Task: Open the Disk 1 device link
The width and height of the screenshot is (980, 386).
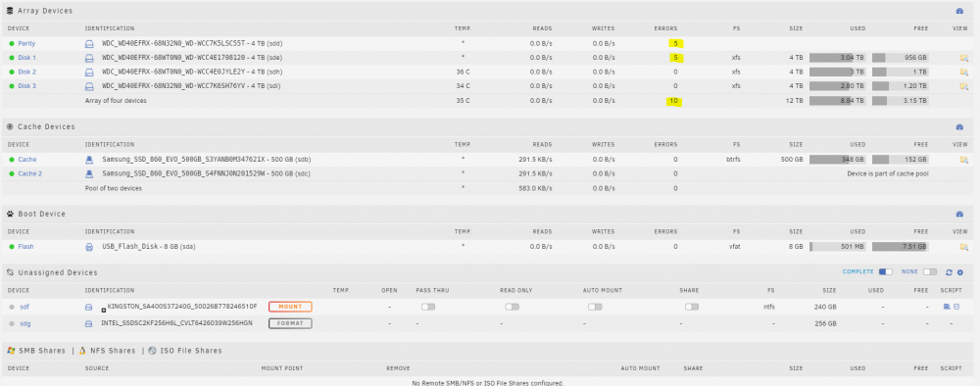Action: [26, 58]
